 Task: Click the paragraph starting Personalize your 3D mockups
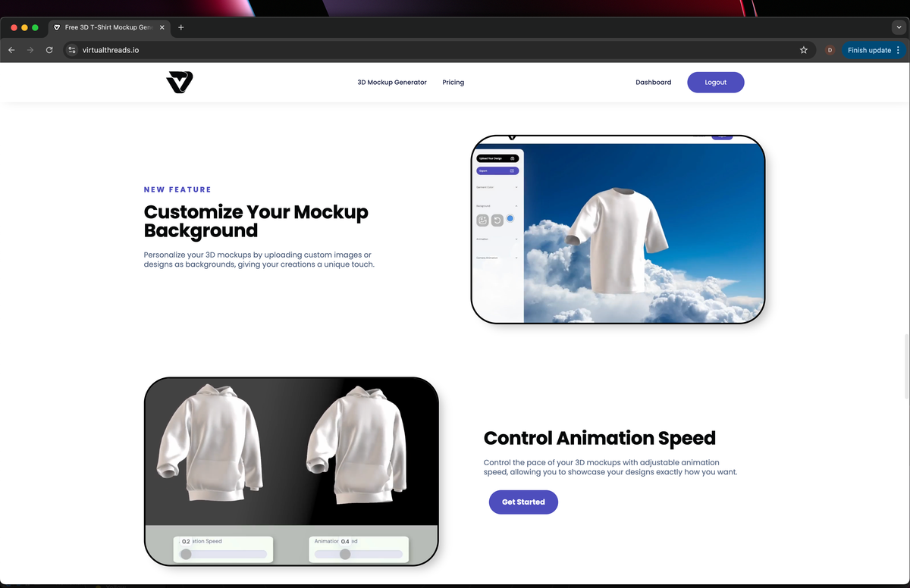[x=259, y=260]
